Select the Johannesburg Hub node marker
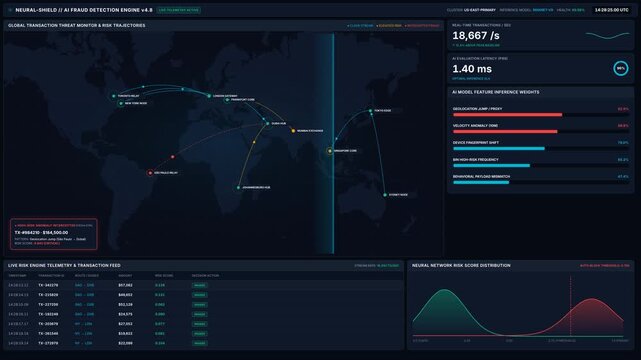The height and width of the screenshot is (360, 641). 238,188
